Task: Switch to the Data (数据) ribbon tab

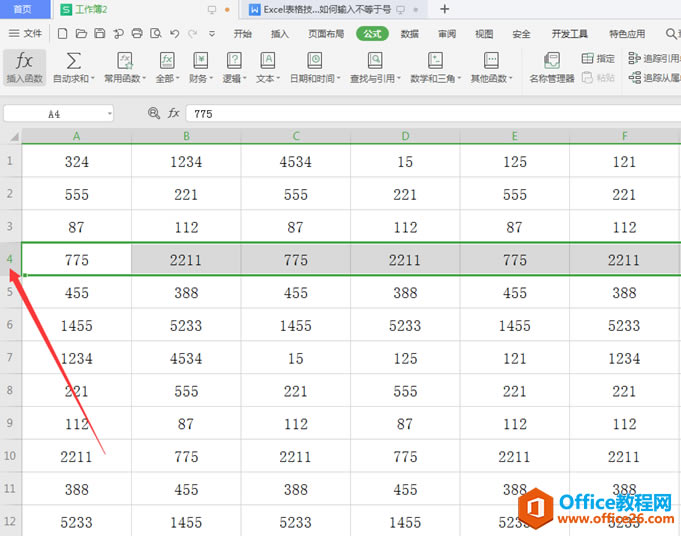Action: pos(410,33)
